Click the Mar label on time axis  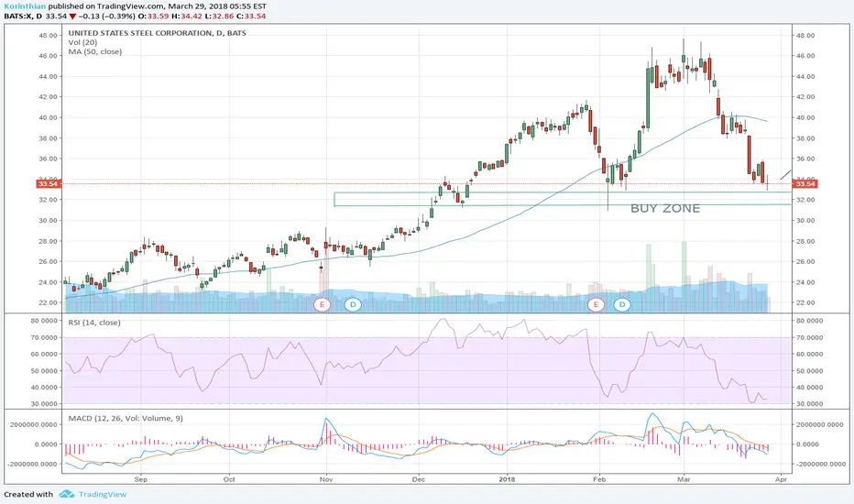[x=683, y=479]
